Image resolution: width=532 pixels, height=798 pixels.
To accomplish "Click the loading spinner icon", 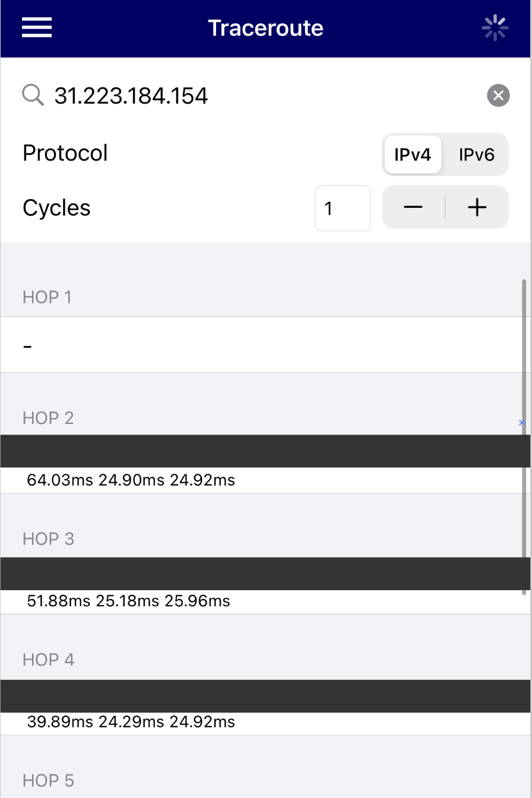I will tap(495, 28).
